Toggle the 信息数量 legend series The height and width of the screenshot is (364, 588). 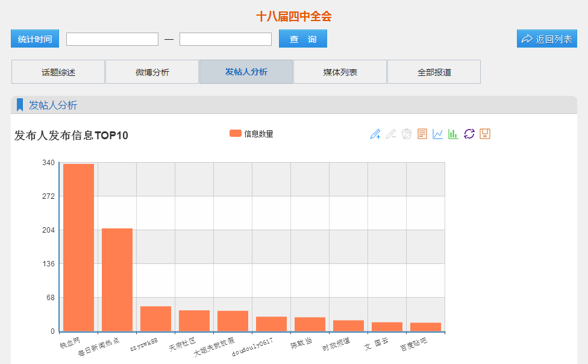click(x=251, y=134)
